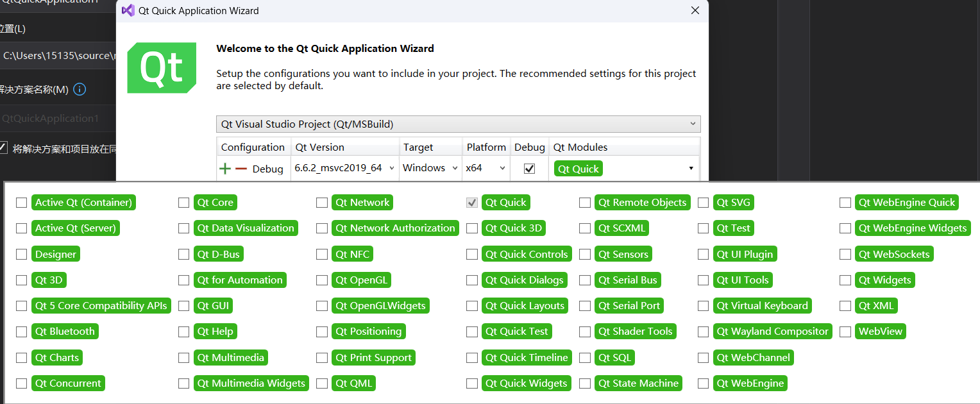This screenshot has height=404, width=980.
Task: Click the Qt Network Authorization module tag
Action: coord(395,228)
